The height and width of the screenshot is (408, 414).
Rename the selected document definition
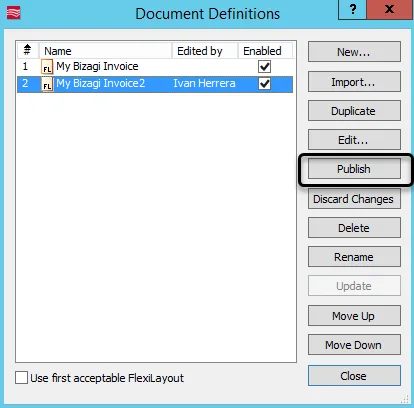coord(354,257)
